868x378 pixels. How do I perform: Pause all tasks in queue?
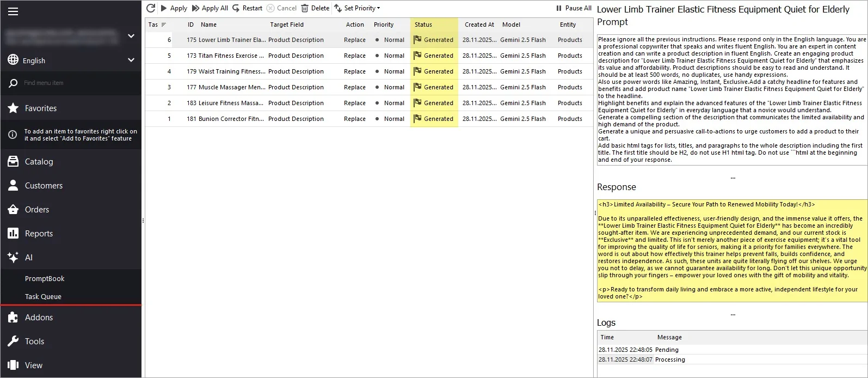pos(574,8)
